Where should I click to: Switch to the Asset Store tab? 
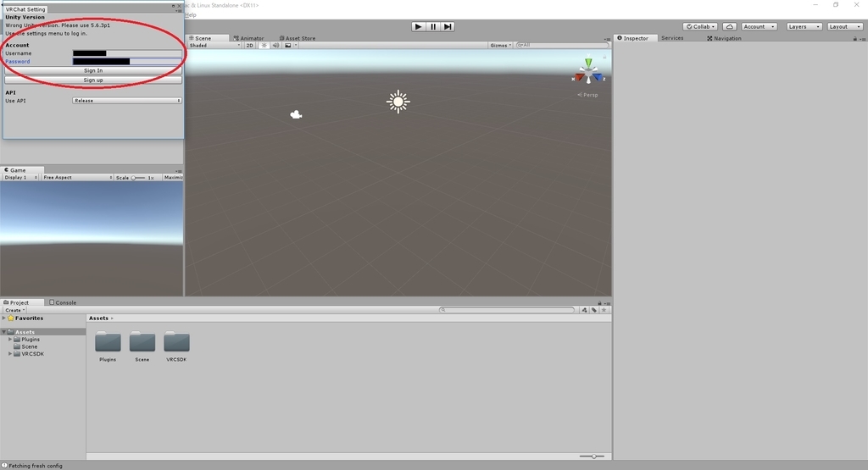(298, 38)
